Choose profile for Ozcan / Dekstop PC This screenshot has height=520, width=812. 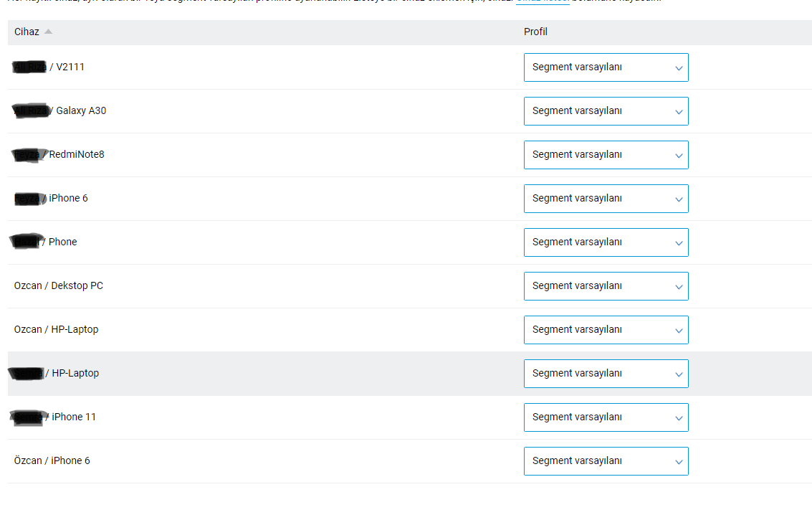(606, 286)
